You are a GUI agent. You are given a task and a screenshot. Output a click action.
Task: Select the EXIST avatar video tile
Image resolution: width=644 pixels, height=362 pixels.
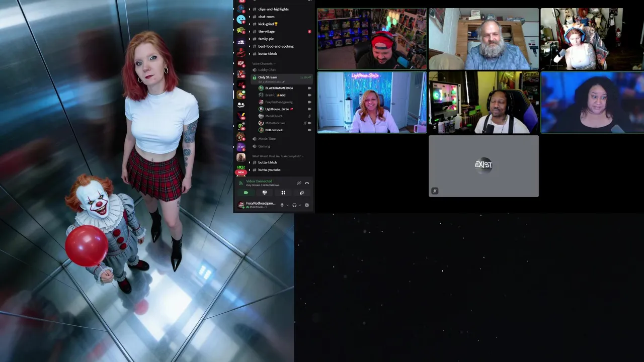click(484, 166)
